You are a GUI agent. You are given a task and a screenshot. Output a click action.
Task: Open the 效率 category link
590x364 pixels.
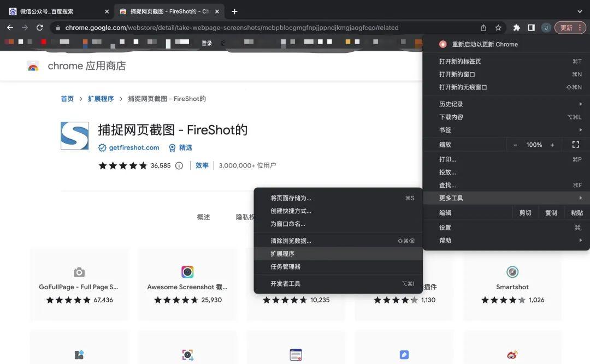point(202,165)
